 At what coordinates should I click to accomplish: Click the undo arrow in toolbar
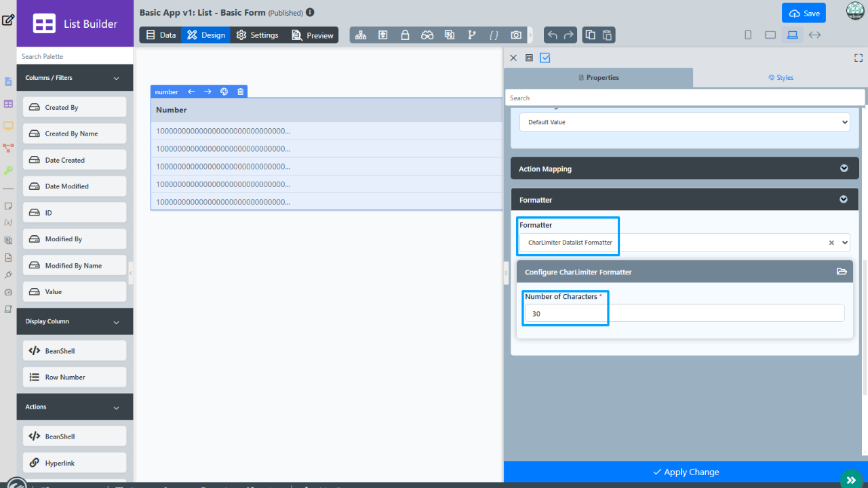pyautogui.click(x=553, y=35)
